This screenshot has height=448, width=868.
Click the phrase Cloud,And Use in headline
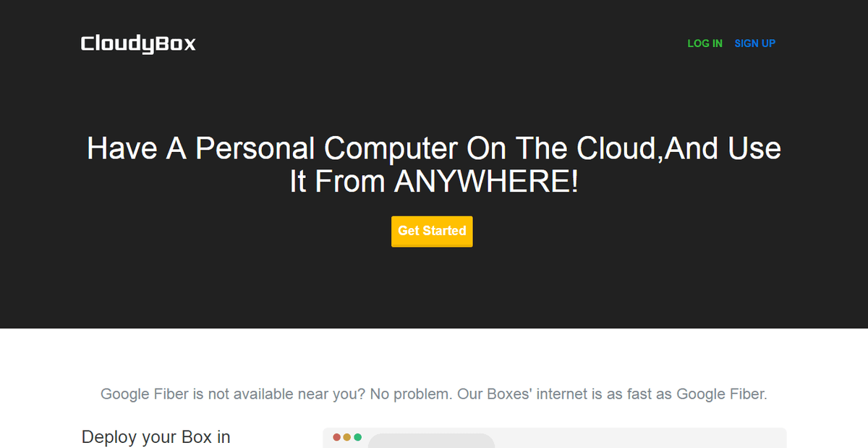pyautogui.click(x=678, y=148)
